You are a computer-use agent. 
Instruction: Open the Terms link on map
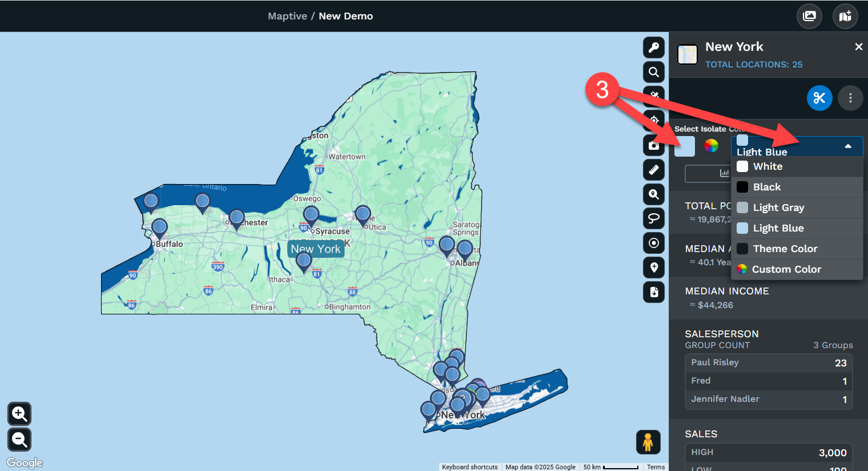tap(656, 467)
